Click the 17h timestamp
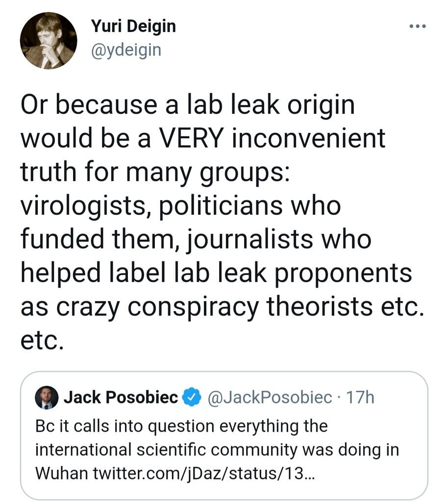Image resolution: width=448 pixels, height=502 pixels. tap(360, 397)
